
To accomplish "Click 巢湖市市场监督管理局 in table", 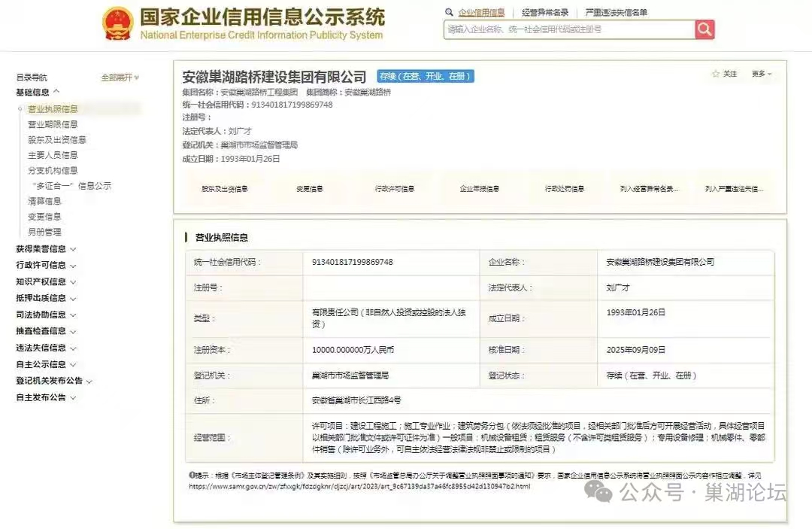I will [x=350, y=375].
